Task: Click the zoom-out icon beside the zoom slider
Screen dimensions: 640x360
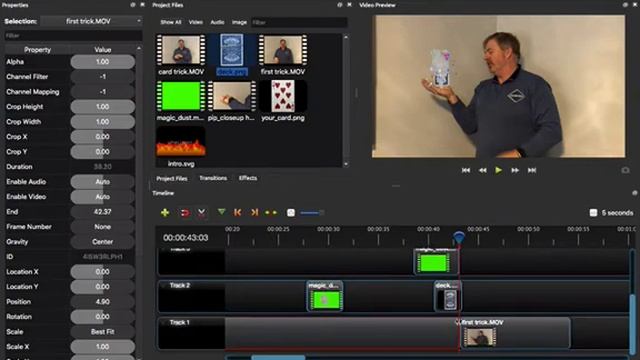Action: tap(291, 213)
